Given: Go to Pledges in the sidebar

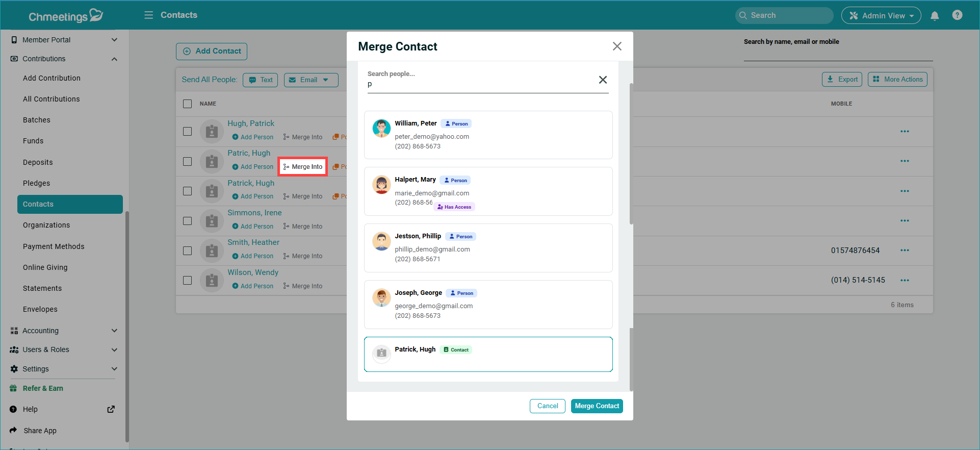Looking at the screenshot, I should 37,183.
